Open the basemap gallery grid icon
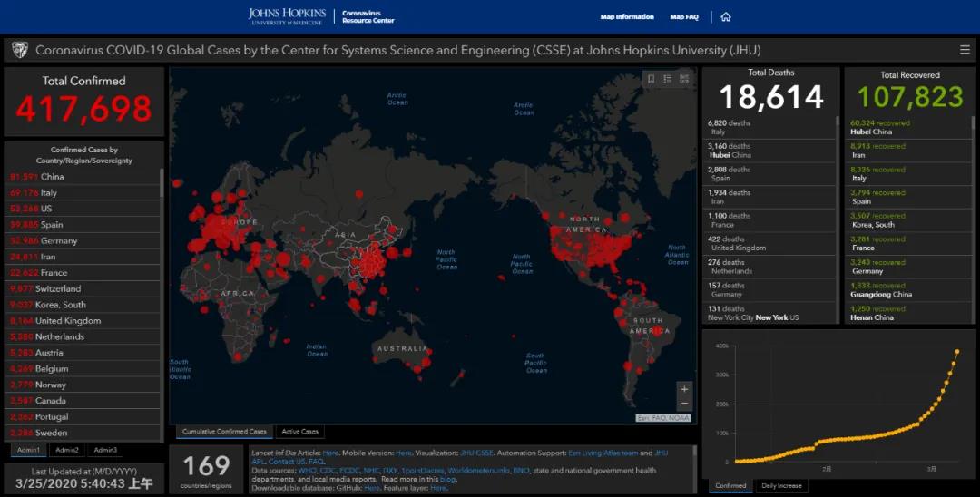The width and height of the screenshot is (980, 497). (x=684, y=79)
